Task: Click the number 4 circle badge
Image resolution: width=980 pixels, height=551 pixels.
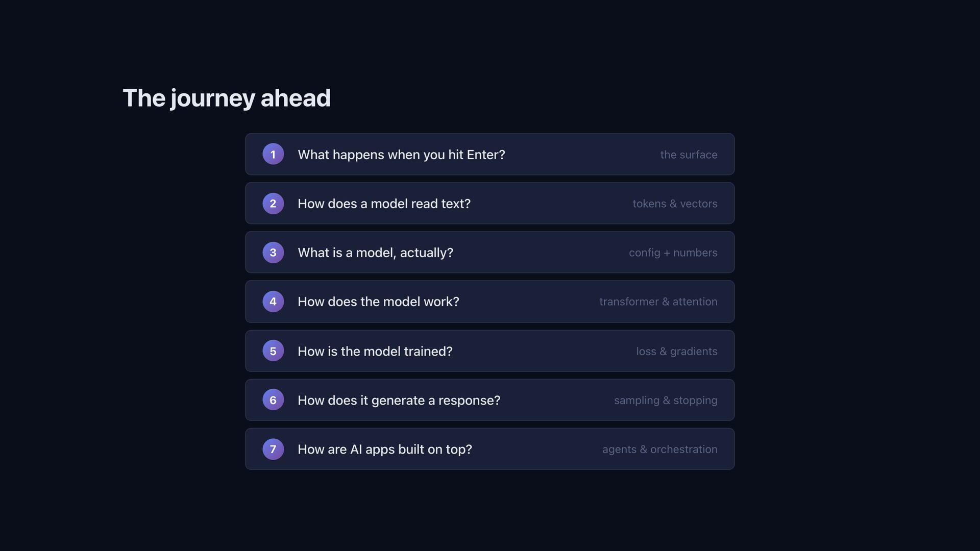Action: [x=273, y=302]
